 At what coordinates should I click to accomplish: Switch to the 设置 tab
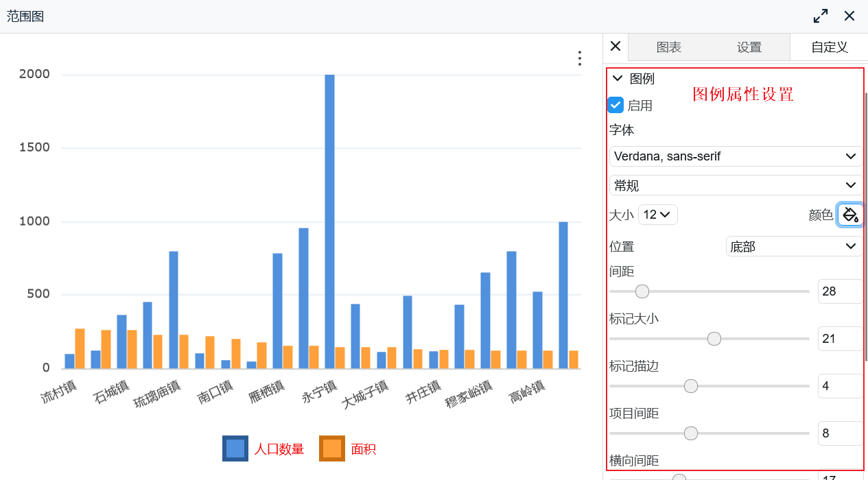(x=749, y=47)
